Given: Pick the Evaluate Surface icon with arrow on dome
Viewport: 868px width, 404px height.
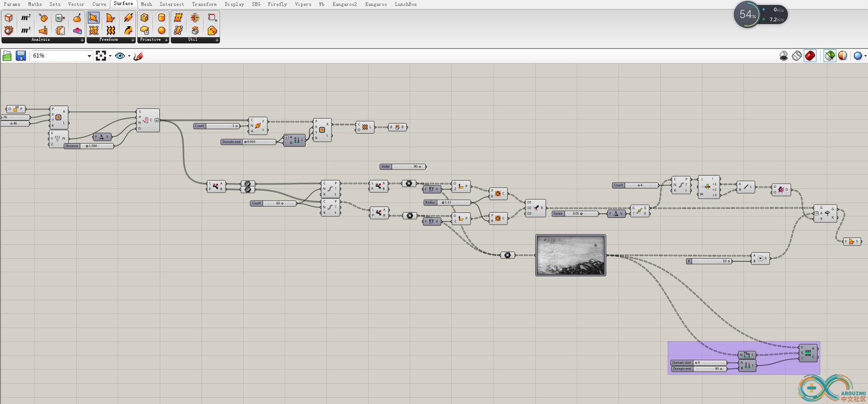Looking at the screenshot, I should 77,18.
